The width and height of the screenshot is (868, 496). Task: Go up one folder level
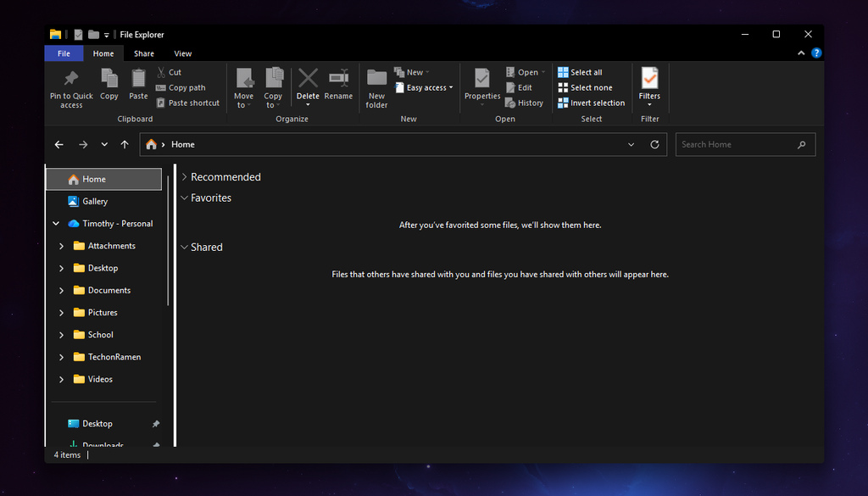pyautogui.click(x=125, y=144)
